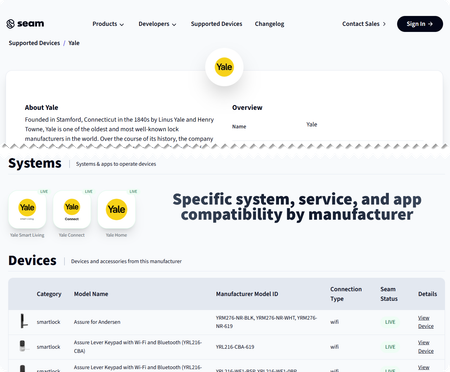Click the Assure for Andersen lock thumbnail
The image size is (450, 372).
point(23,321)
